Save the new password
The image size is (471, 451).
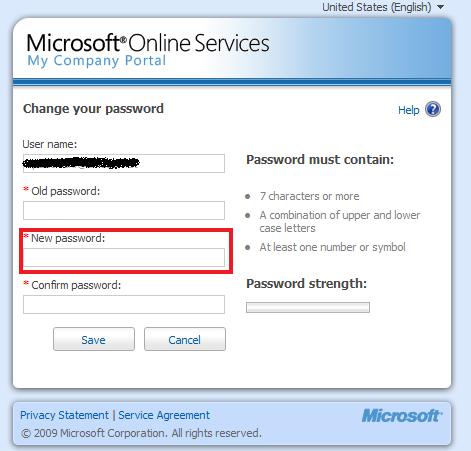click(94, 339)
